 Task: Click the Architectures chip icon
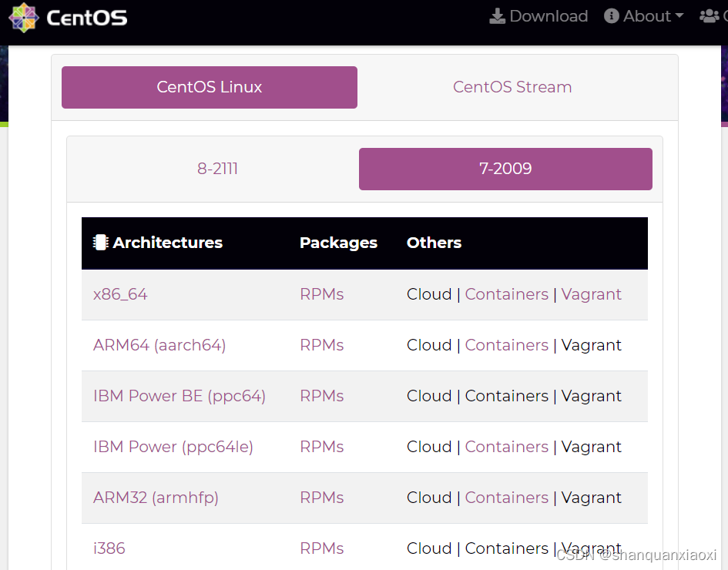[x=100, y=243]
